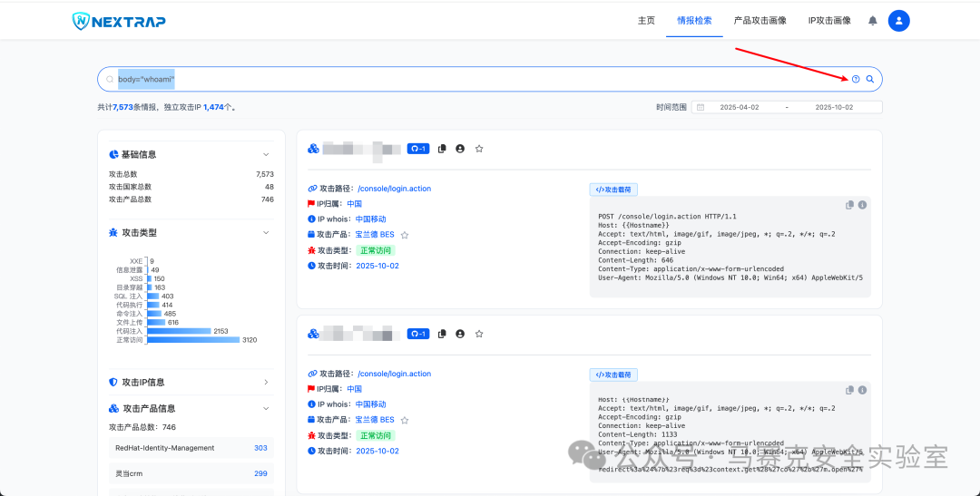This screenshot has width=980, height=496.
Task: Filter by RedHat-Identity-Management product
Action: [191, 448]
